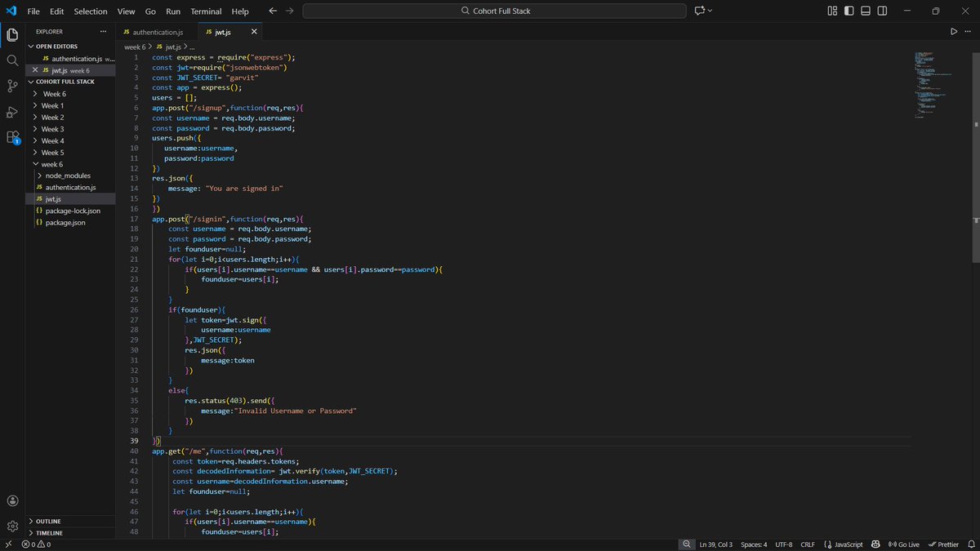980x551 pixels.
Task: Click the VS Code logo icon
Action: click(10, 11)
